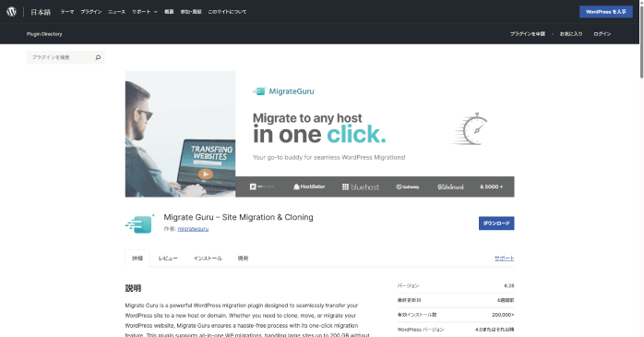Click the 6.28 version value
The width and height of the screenshot is (644, 337).
click(x=509, y=285)
